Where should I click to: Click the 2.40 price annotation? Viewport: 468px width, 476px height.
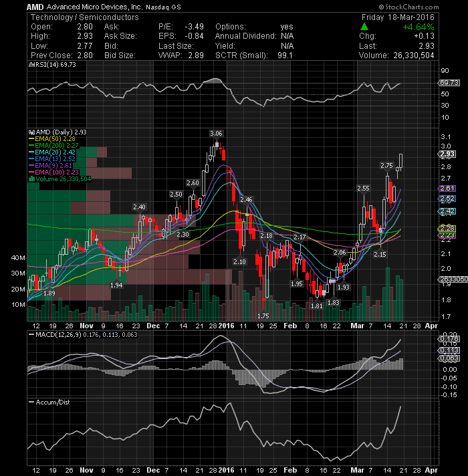(139, 207)
